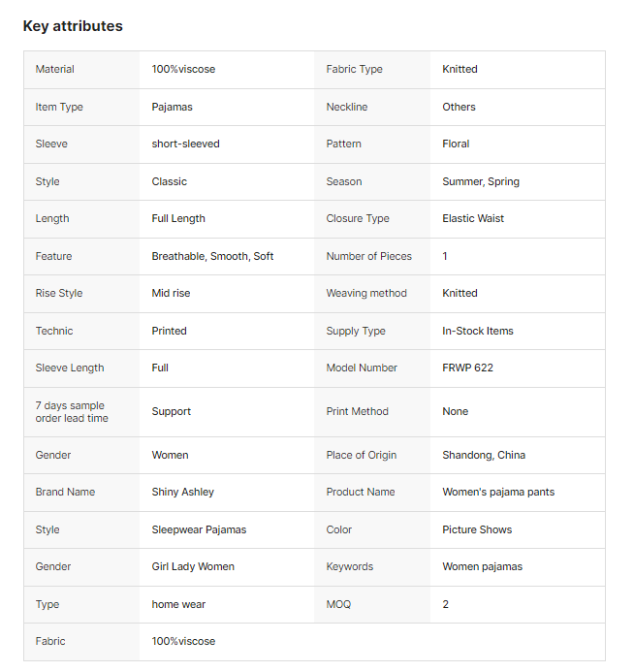Select the Shiny Ashley brand name
The height and width of the screenshot is (672, 634).
click(x=183, y=492)
